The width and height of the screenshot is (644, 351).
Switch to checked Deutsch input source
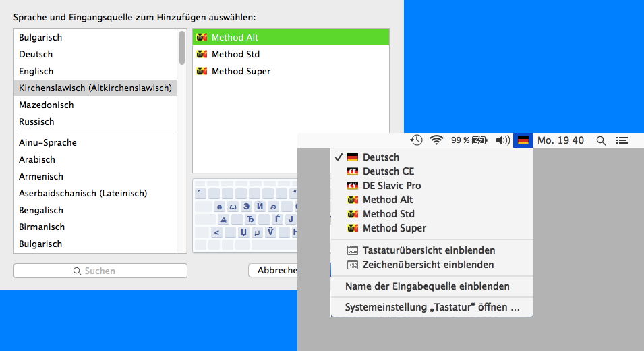click(x=380, y=157)
